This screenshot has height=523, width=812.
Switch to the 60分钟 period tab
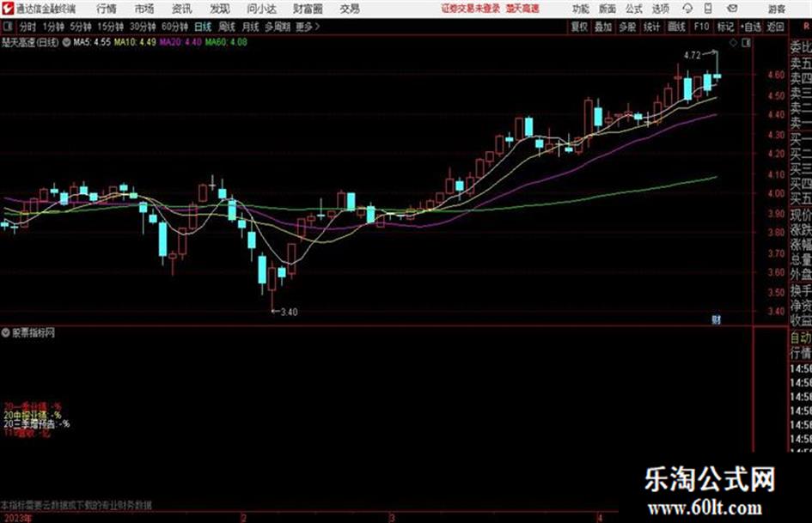174,27
